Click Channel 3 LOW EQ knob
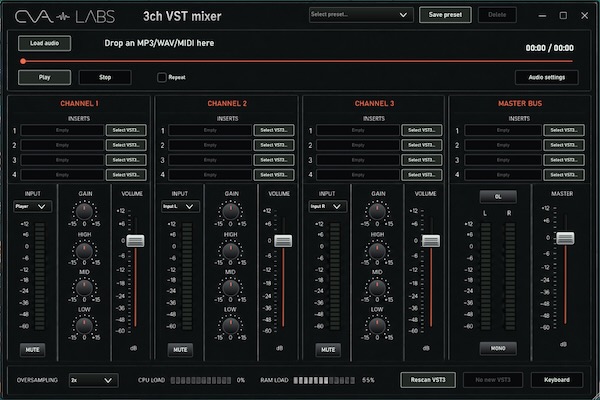Screen dimensions: 600x400 pos(377,326)
